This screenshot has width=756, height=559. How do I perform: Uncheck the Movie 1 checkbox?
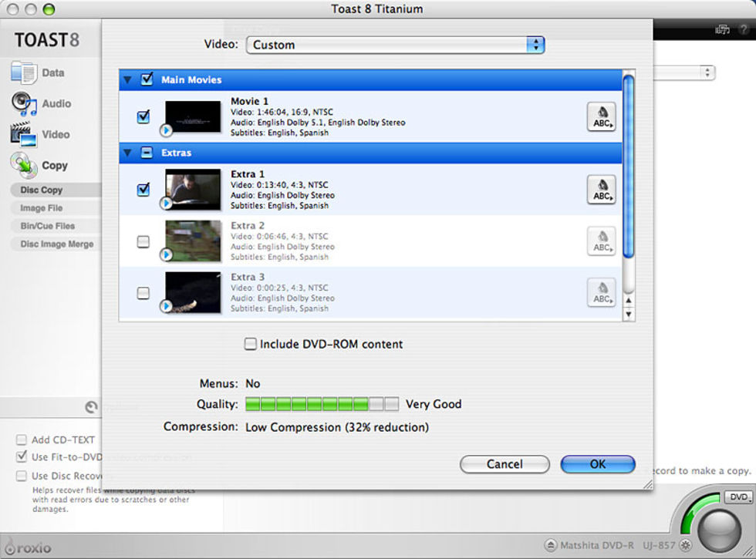point(143,116)
